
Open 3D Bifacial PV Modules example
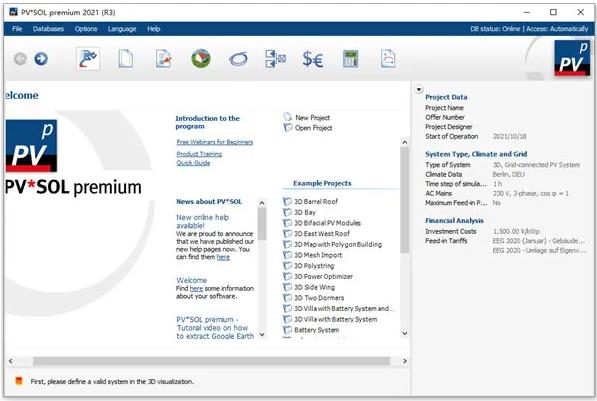(327, 223)
